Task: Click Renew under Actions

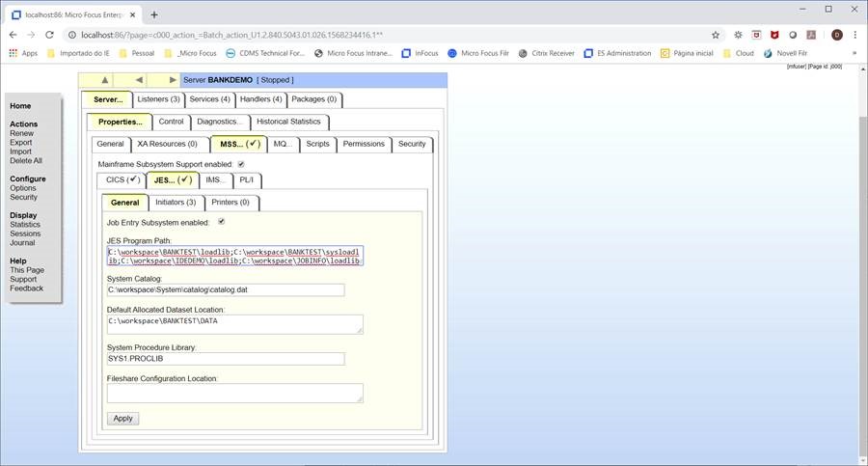Action: [21, 133]
